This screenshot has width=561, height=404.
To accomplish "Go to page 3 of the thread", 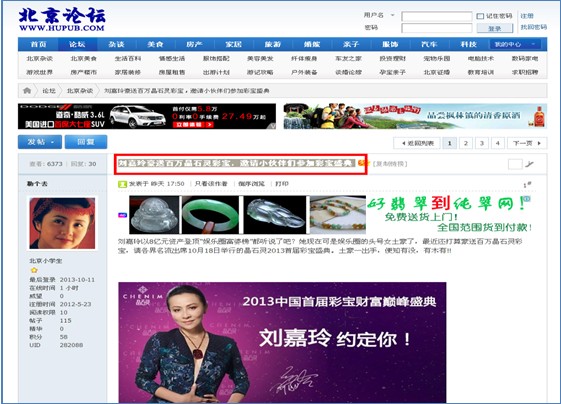I will 482,143.
